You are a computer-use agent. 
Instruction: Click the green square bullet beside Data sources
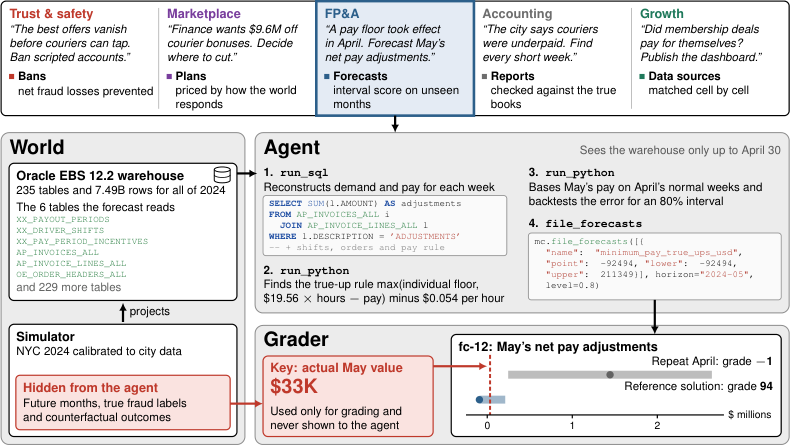point(642,77)
